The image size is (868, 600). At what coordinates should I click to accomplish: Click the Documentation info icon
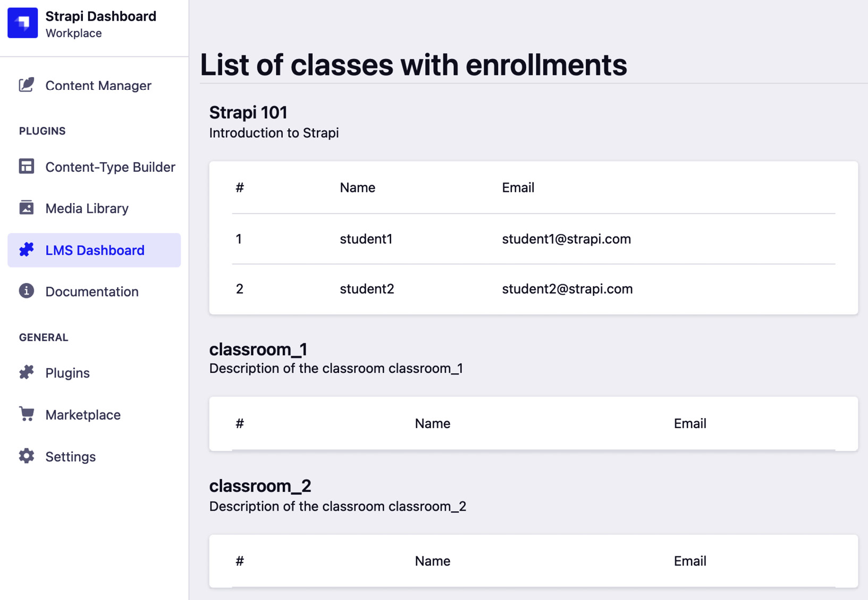(27, 291)
